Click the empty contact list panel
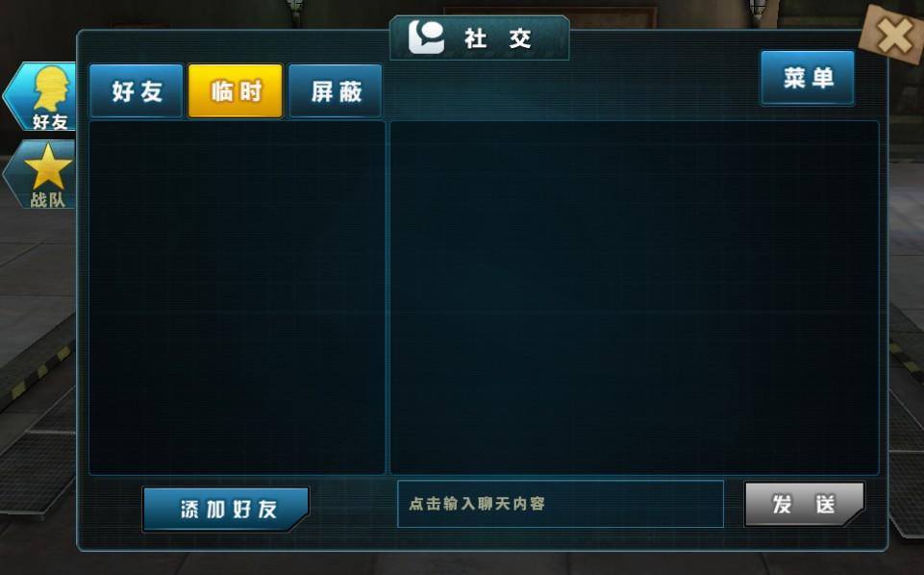This screenshot has width=924, height=575. [237, 297]
